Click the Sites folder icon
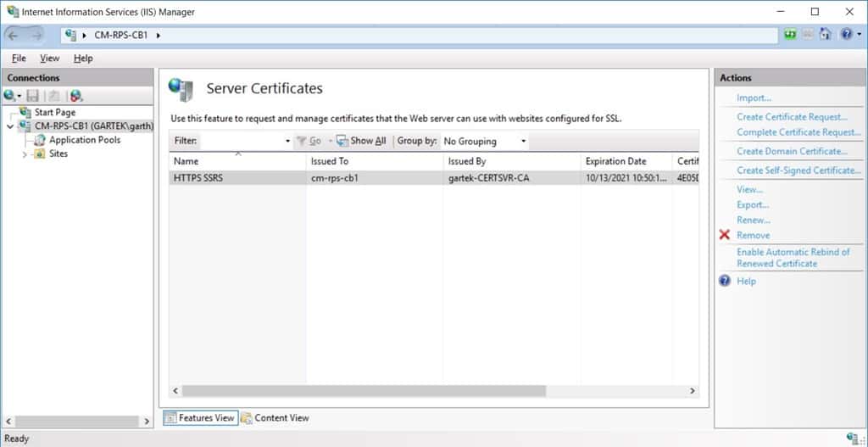 (x=40, y=154)
